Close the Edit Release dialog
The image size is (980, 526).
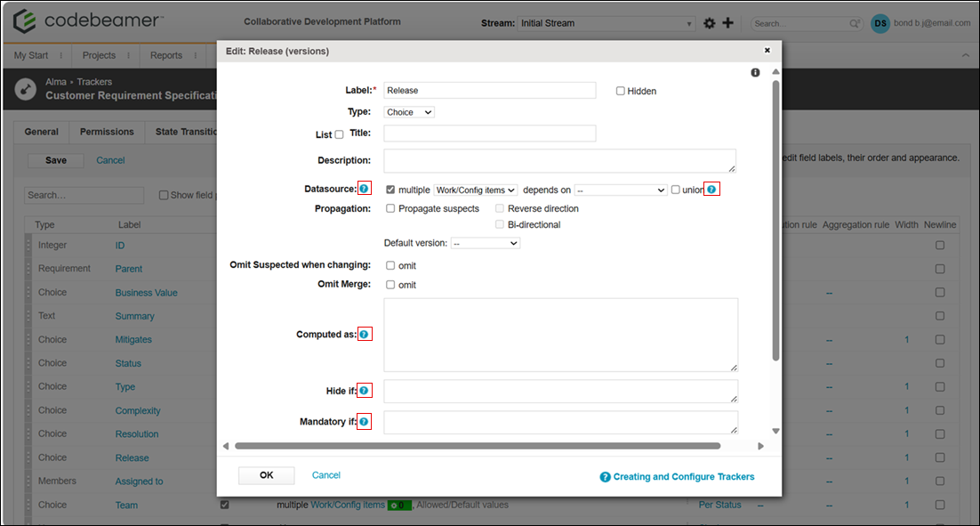tap(767, 50)
